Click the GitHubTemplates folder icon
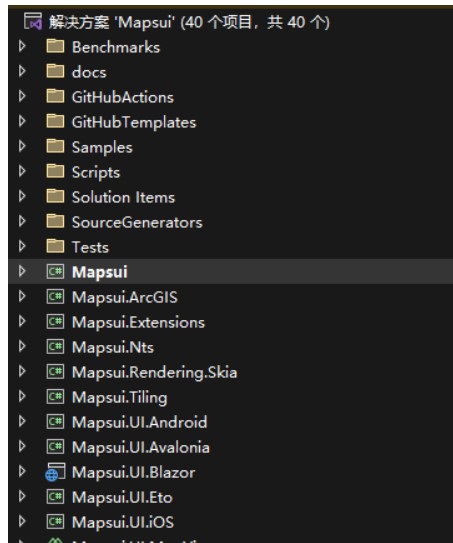 [x=55, y=121]
